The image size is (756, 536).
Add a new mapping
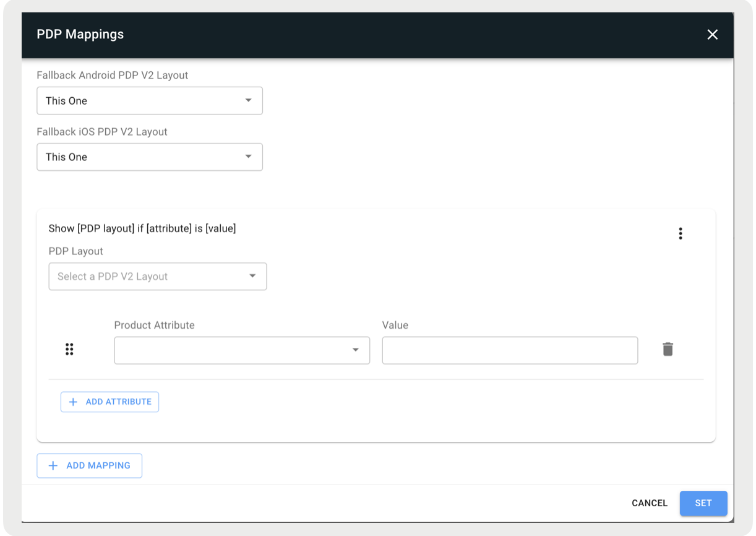pyautogui.click(x=90, y=465)
